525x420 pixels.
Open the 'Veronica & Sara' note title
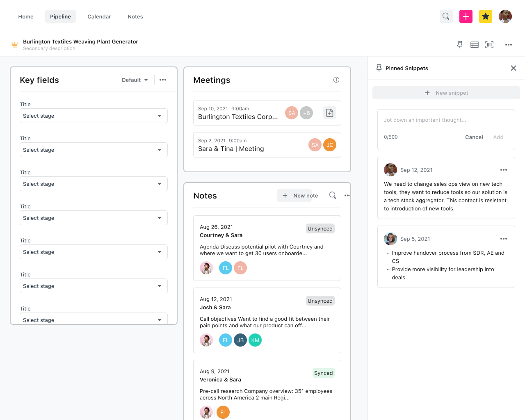[220, 380]
